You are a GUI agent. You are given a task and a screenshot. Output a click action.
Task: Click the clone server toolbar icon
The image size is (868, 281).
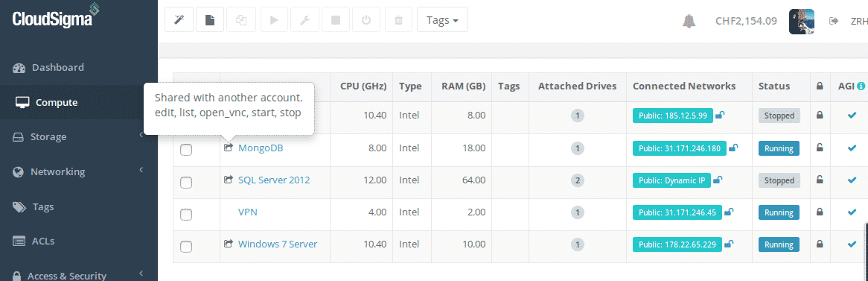[240, 20]
